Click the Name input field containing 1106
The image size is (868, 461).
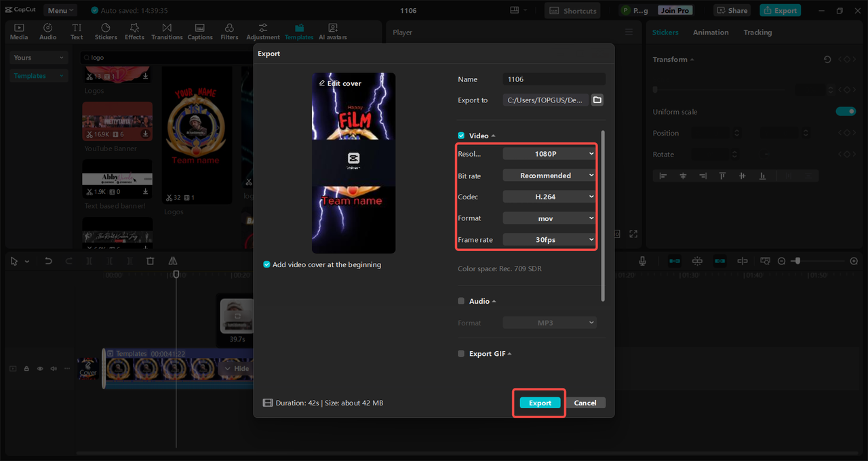554,79
